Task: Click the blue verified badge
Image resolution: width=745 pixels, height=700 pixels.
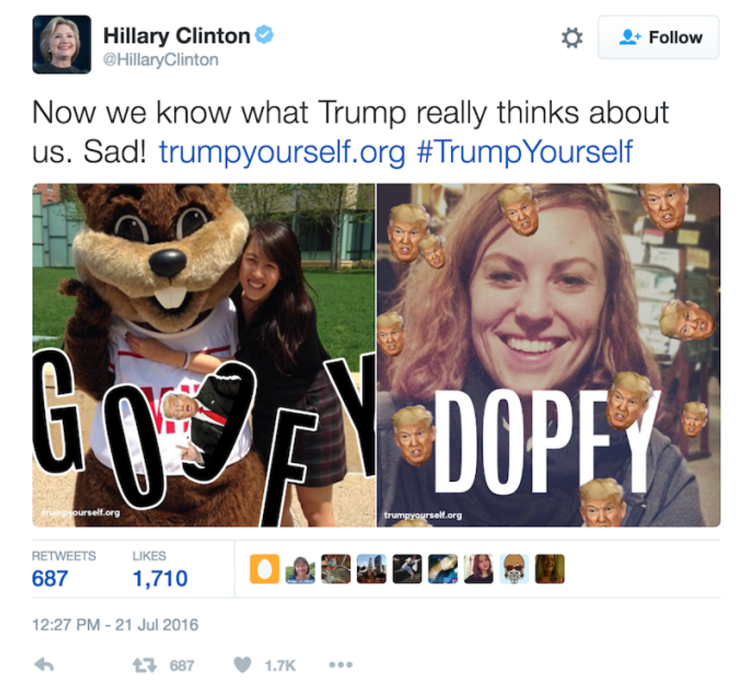Action: click(x=265, y=35)
